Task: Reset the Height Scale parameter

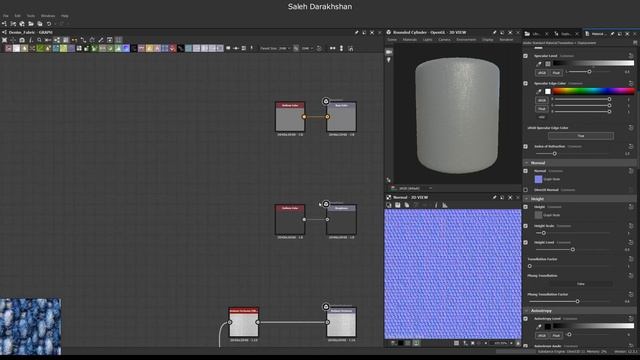Action: [x=631, y=226]
